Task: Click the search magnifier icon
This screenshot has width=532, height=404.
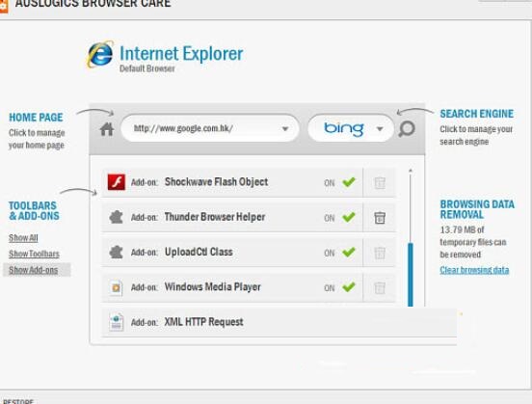Action: (407, 129)
